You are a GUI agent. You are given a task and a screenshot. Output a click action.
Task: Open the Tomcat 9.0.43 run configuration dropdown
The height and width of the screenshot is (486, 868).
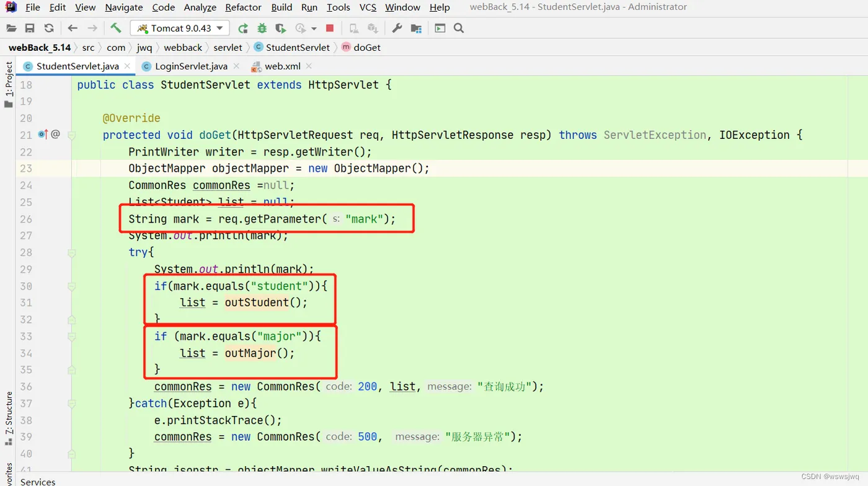(x=180, y=28)
